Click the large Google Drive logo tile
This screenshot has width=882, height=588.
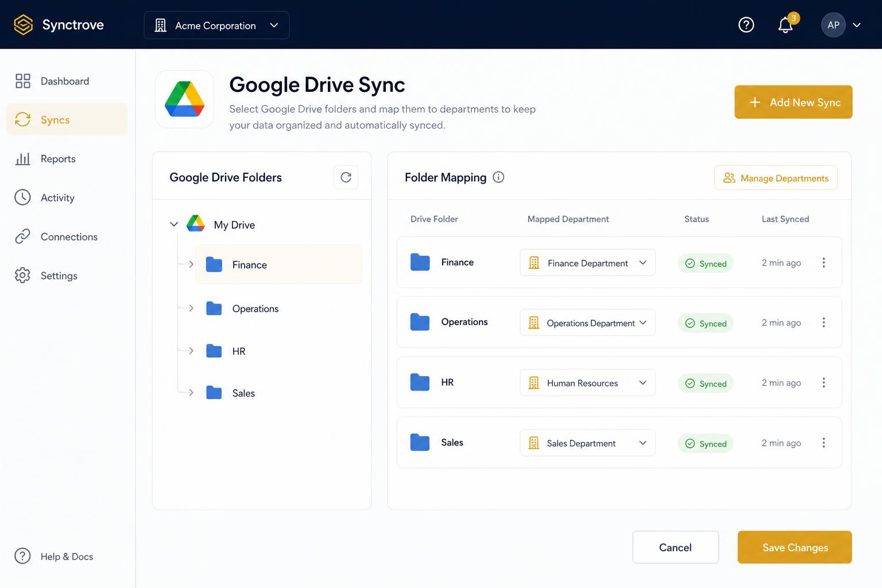click(x=184, y=99)
